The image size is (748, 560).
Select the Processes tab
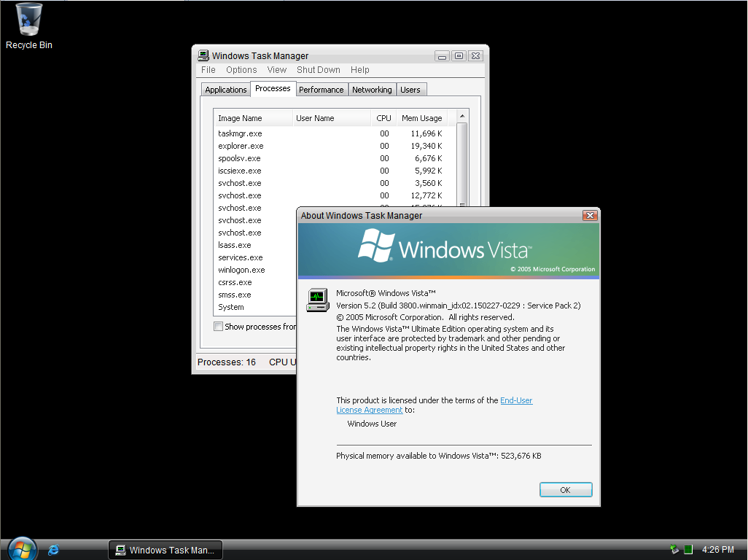click(273, 88)
